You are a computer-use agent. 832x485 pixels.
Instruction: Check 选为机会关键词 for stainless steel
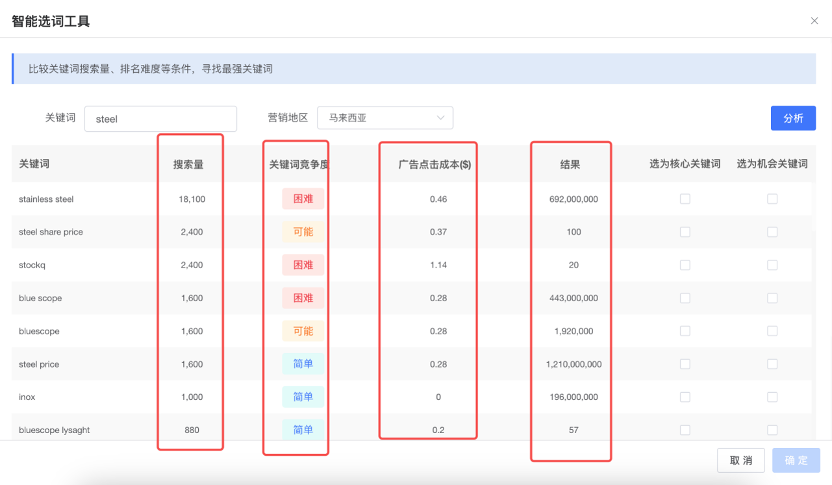tap(772, 199)
